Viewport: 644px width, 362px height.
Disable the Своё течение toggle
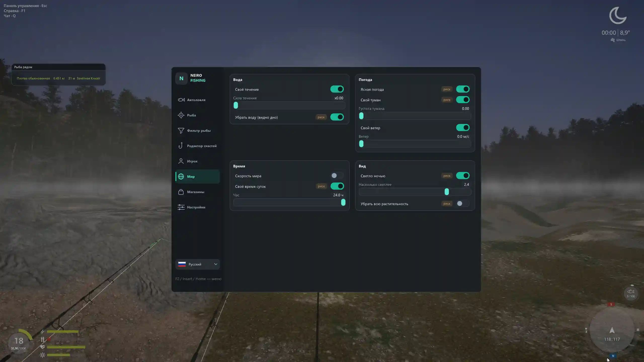(337, 89)
